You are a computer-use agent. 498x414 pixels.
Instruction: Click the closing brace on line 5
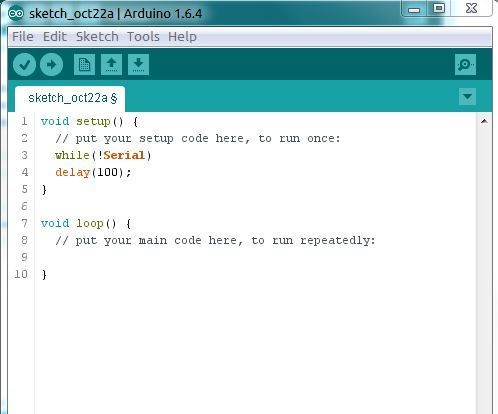(x=44, y=190)
